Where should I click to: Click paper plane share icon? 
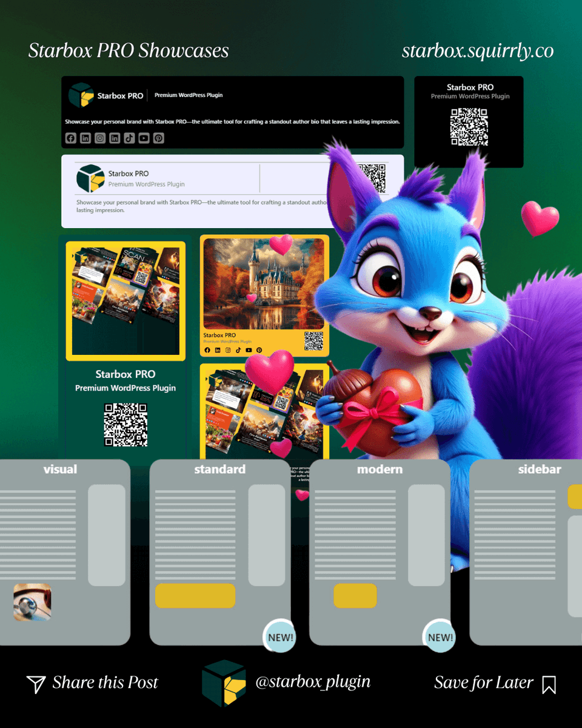pyautogui.click(x=36, y=684)
